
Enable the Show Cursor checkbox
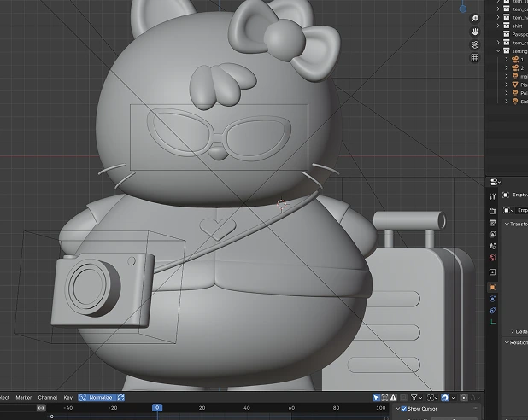pyautogui.click(x=404, y=409)
